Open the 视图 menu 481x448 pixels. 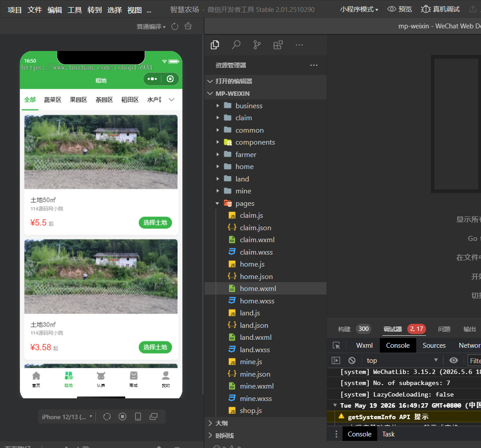(134, 10)
